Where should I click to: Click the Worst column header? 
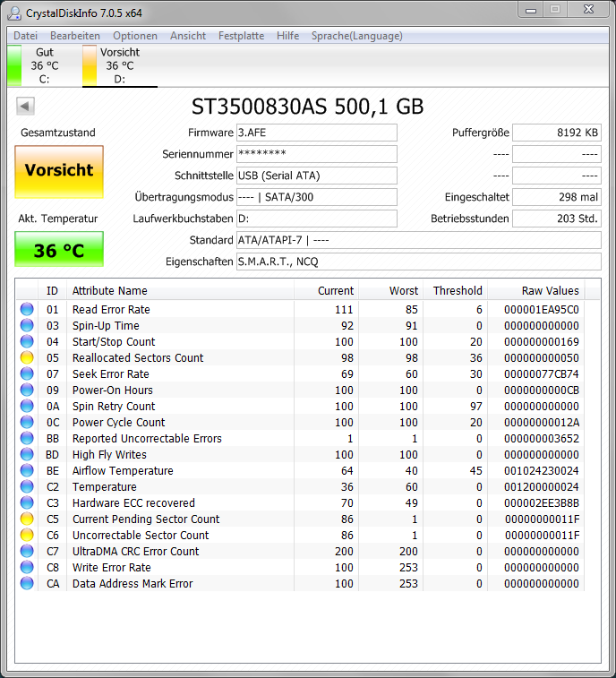390,290
